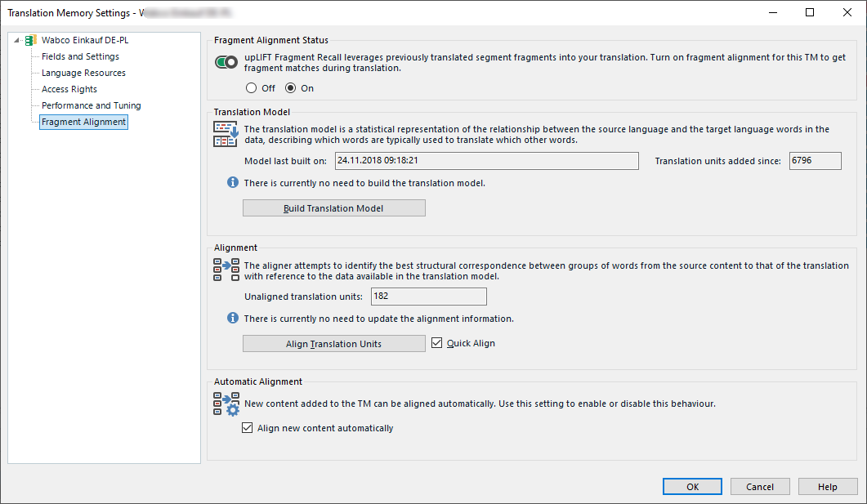Maximize the Translation Memory Settings window

[x=810, y=13]
